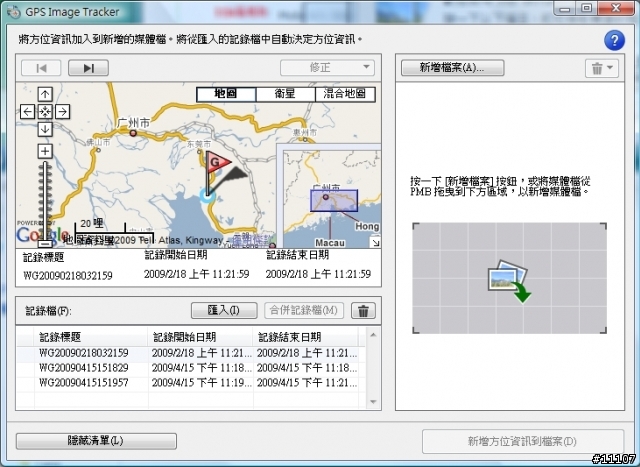Delete record file with trash icon
This screenshot has width=640, height=467.
pyautogui.click(x=363, y=311)
